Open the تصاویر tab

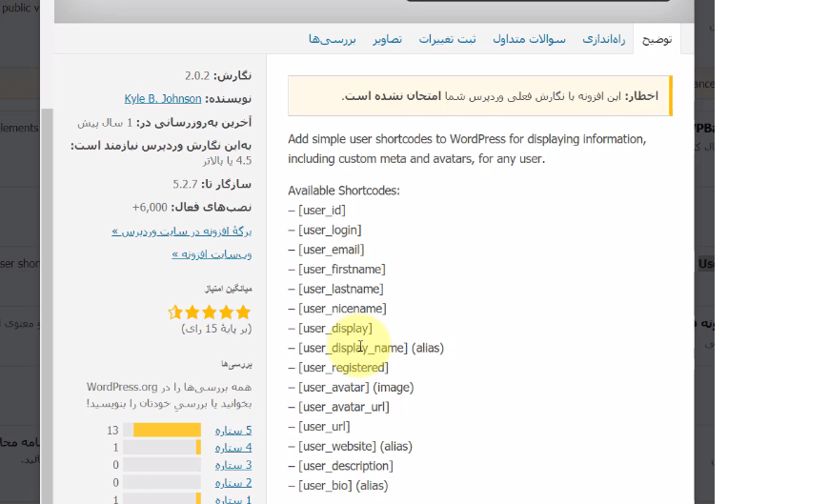[387, 39]
